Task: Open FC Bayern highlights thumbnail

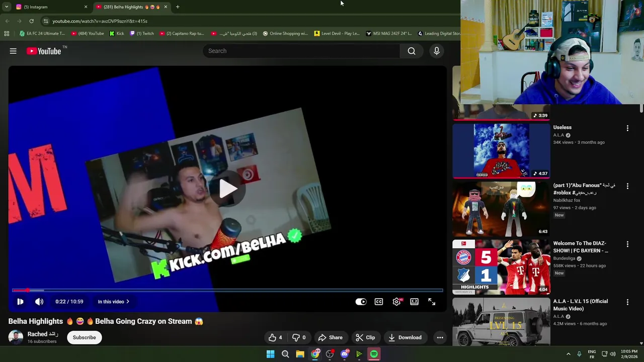Action: [x=501, y=267]
